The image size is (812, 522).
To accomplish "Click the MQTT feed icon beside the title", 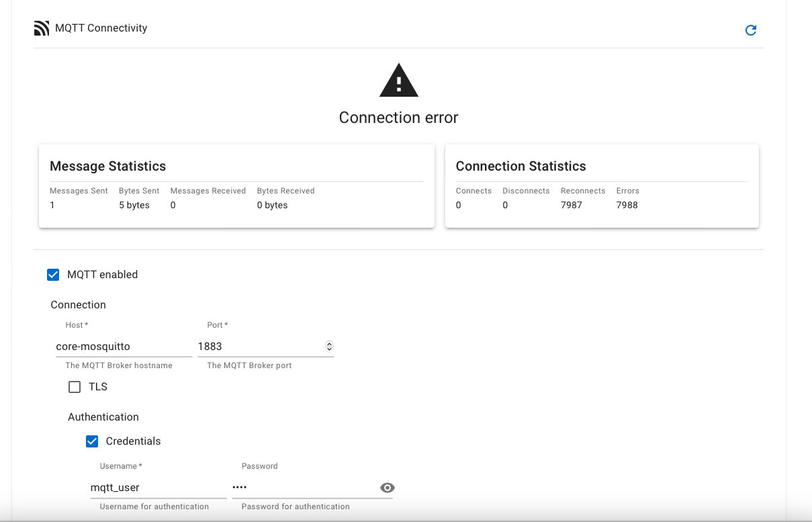I will pos(42,28).
